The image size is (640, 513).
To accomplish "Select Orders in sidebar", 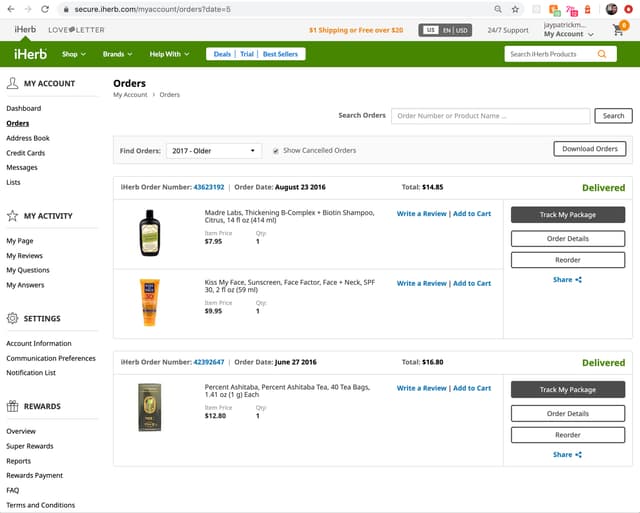I will [18, 123].
